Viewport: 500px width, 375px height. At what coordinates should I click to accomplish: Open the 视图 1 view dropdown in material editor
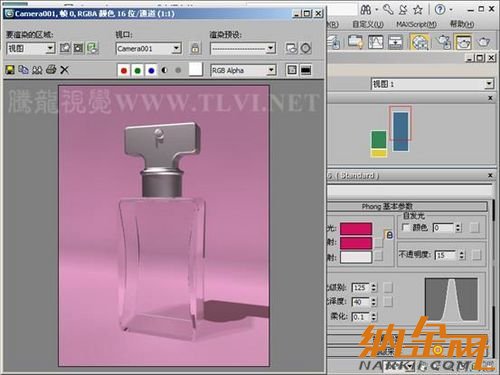(432, 84)
